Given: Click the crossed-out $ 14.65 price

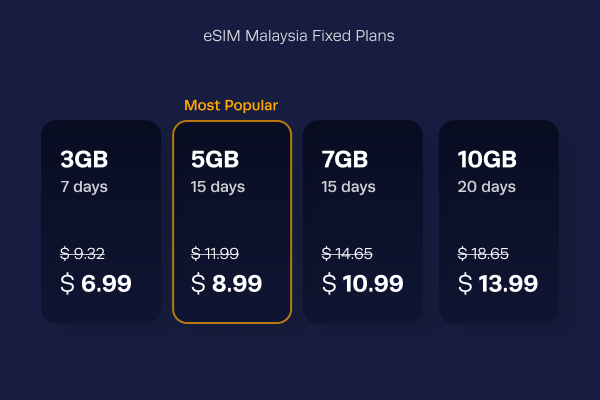Looking at the screenshot, I should pos(347,253).
